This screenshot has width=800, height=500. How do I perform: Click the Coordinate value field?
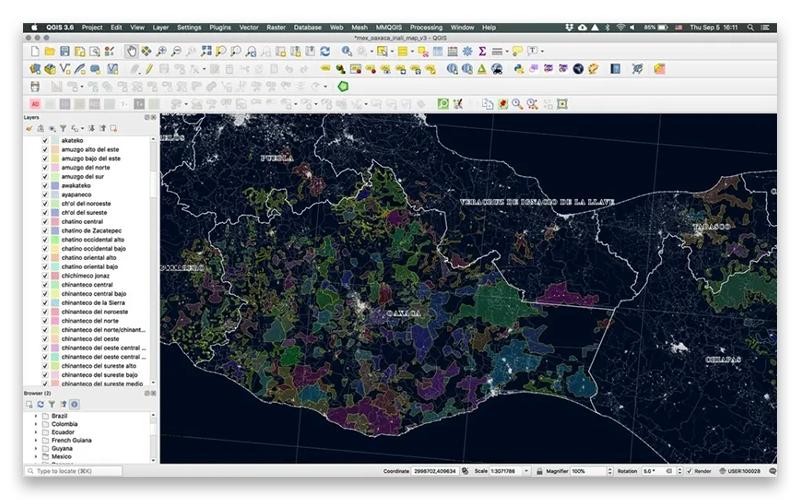click(x=434, y=471)
